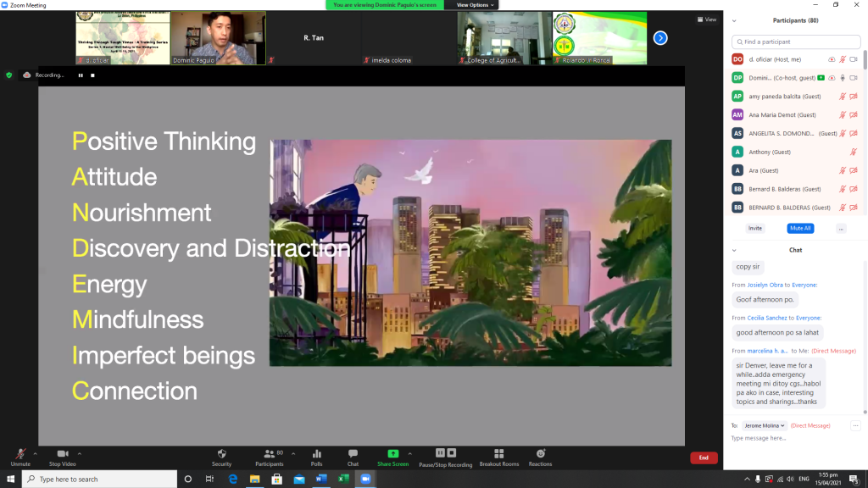
Task: Toggle mic for Ara guest
Action: click(x=843, y=170)
